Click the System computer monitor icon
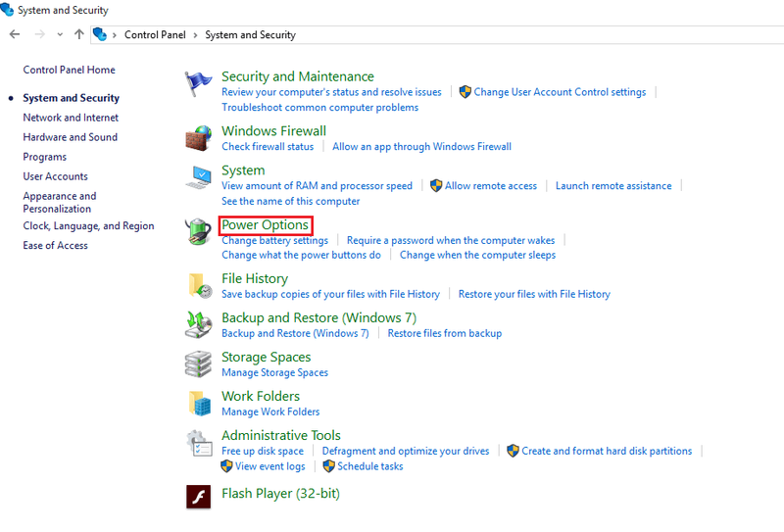Image resolution: width=784 pixels, height=532 pixels. pyautogui.click(x=199, y=177)
